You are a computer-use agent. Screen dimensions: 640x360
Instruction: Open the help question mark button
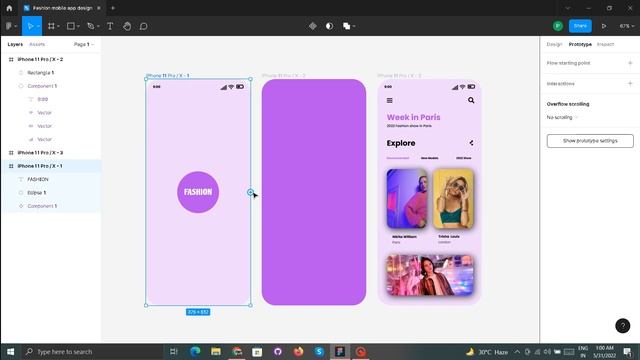[622, 326]
